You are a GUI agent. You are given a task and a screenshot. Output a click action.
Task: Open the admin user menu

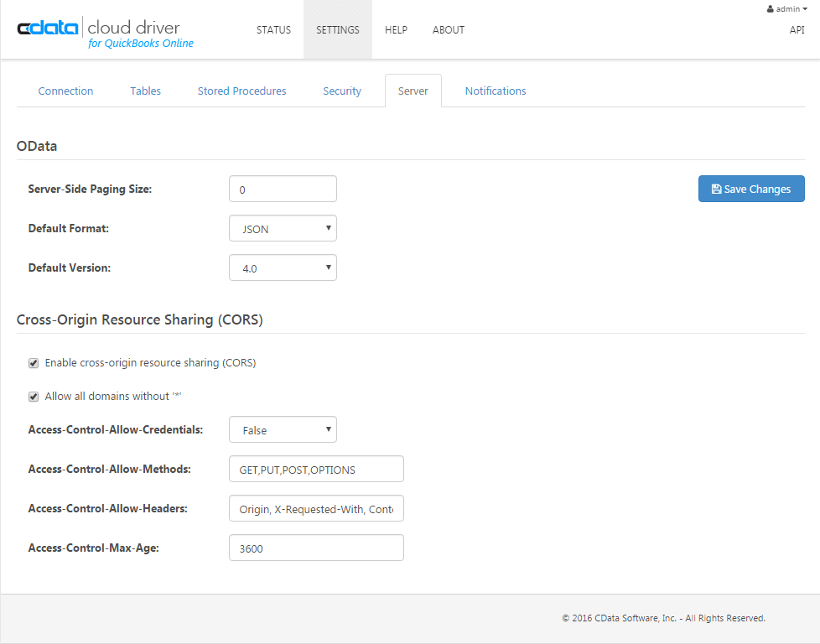click(x=786, y=8)
